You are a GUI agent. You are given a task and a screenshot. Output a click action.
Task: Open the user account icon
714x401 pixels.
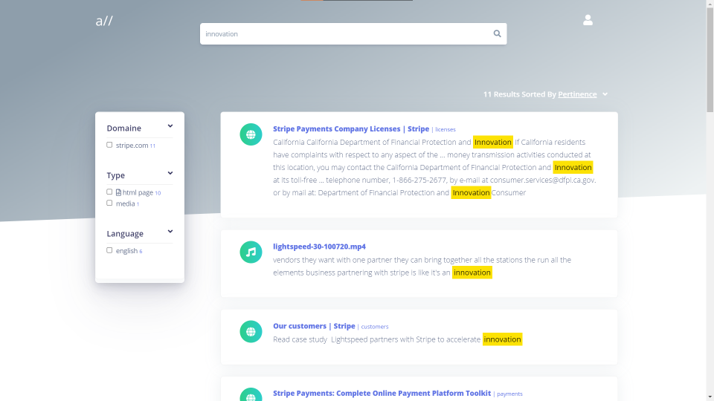coord(587,20)
